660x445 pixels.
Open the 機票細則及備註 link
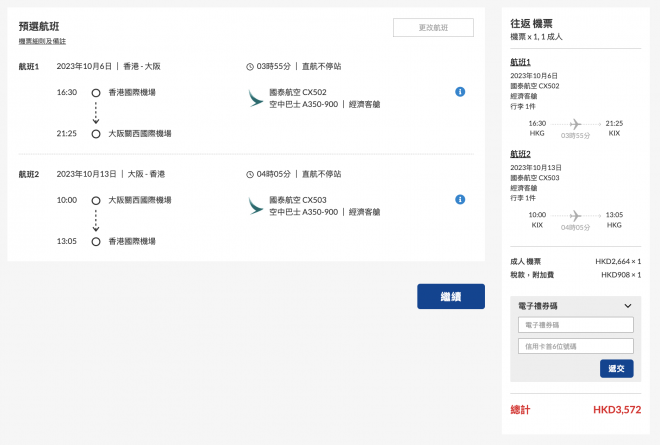(x=42, y=41)
